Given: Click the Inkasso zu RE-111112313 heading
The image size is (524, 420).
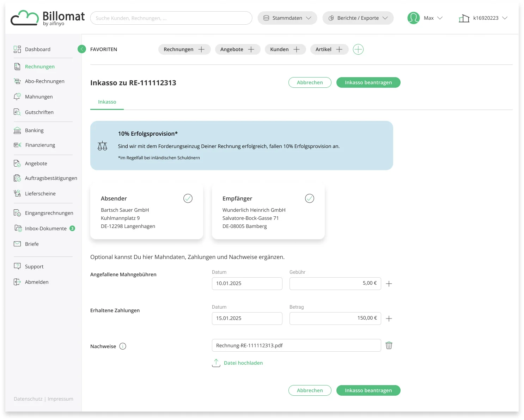Looking at the screenshot, I should (x=133, y=83).
